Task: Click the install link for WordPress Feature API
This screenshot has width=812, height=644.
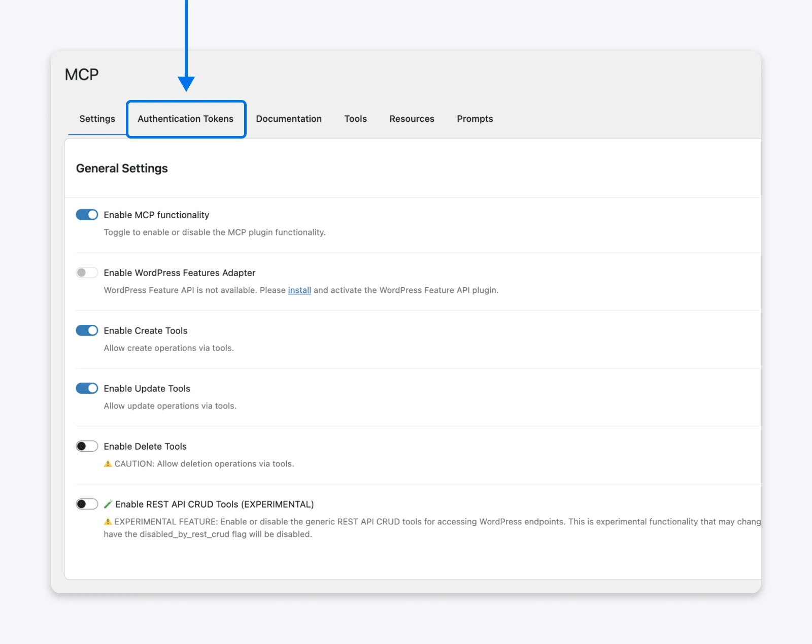Action: [299, 290]
